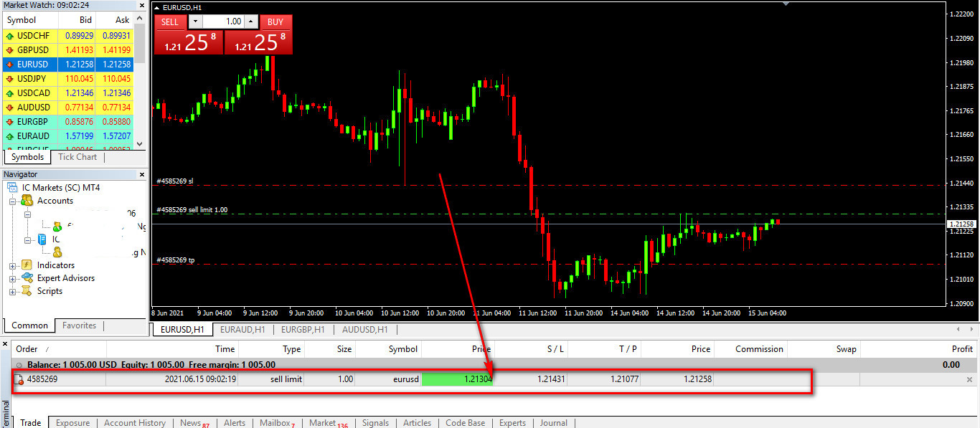The height and width of the screenshot is (428, 980).
Task: Click the Scripts icon in Navigator
Action: click(27, 291)
